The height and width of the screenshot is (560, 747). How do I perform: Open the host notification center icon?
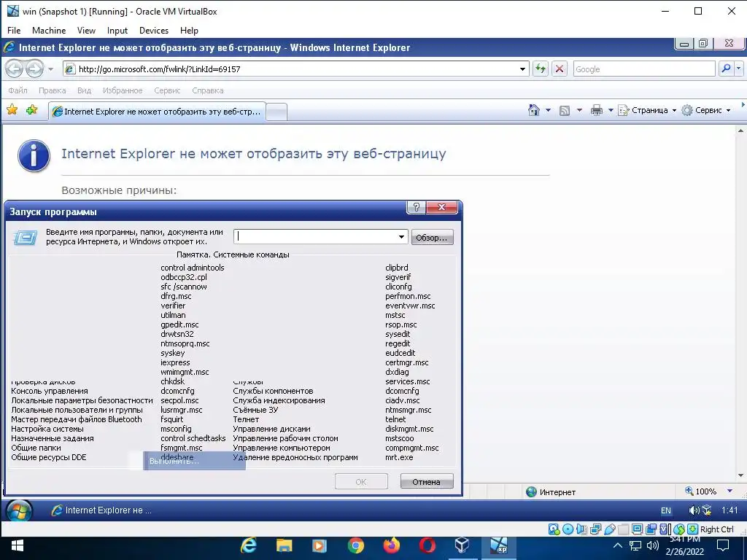723,545
